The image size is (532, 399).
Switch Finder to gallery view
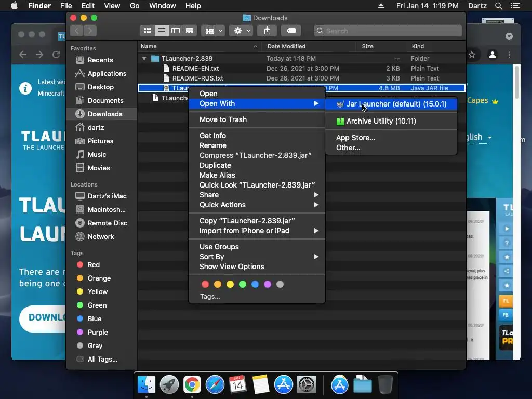(x=190, y=31)
